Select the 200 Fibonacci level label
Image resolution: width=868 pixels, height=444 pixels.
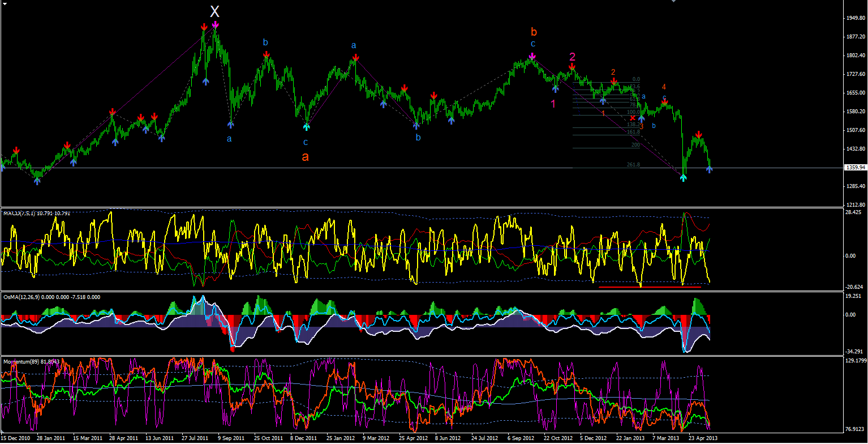635,146
